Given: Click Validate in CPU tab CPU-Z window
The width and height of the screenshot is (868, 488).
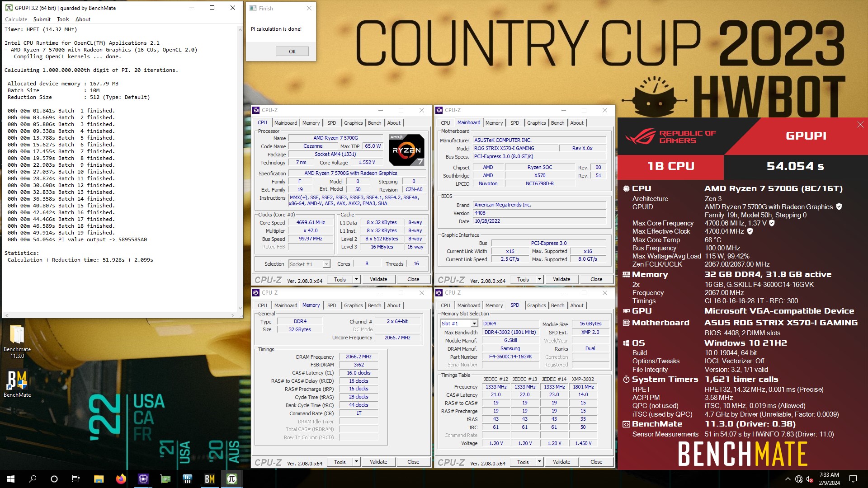Looking at the screenshot, I should 378,279.
